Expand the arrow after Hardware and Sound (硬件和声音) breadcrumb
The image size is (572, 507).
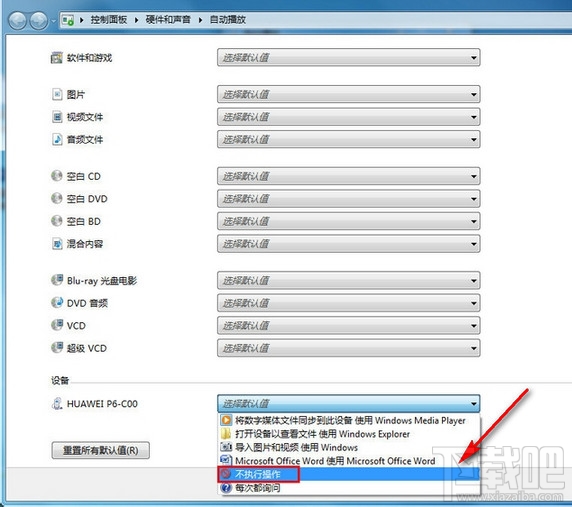click(x=200, y=20)
